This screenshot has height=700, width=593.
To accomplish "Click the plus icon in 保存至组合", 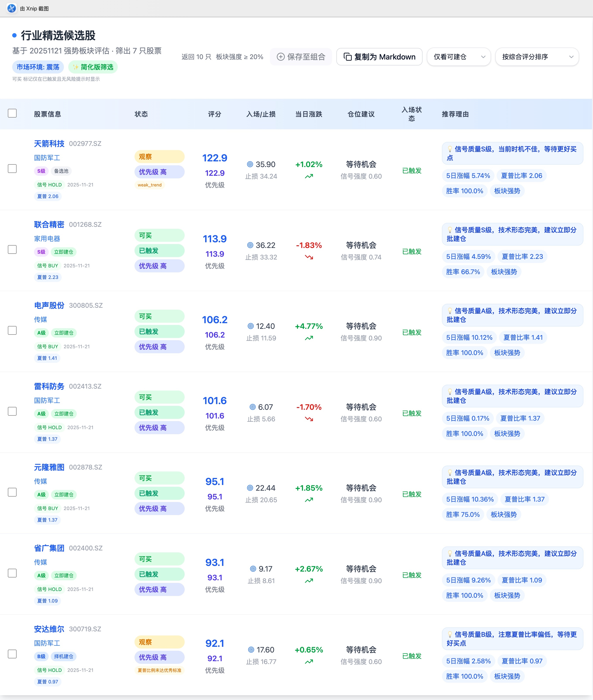I will pos(280,57).
